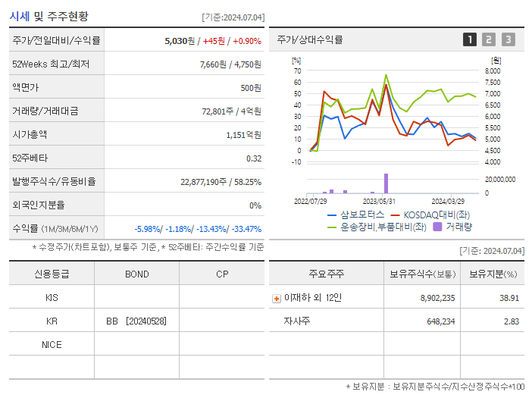
Task: Click the 648,234 treasury shares value
Action: pos(441,321)
